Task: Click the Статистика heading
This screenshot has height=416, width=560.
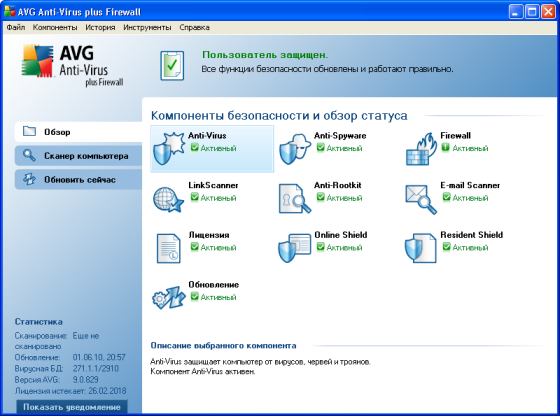Action: coord(39,322)
